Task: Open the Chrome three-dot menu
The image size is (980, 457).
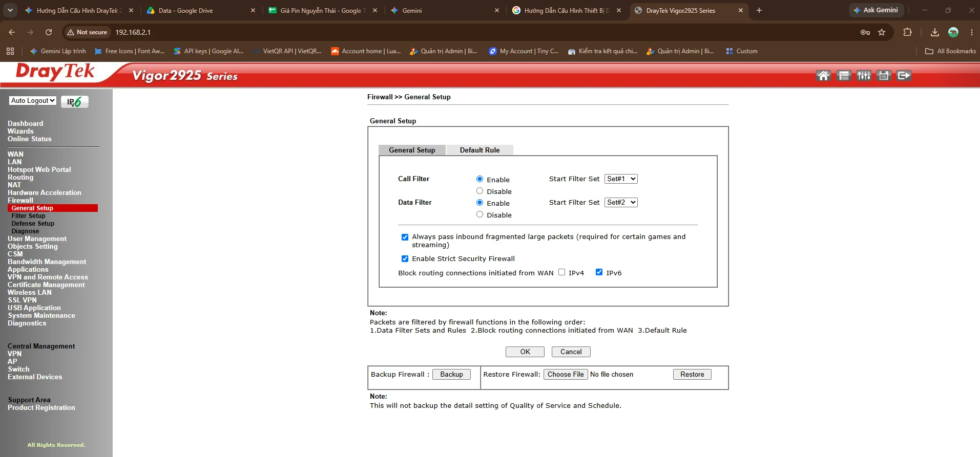Action: [x=972, y=32]
